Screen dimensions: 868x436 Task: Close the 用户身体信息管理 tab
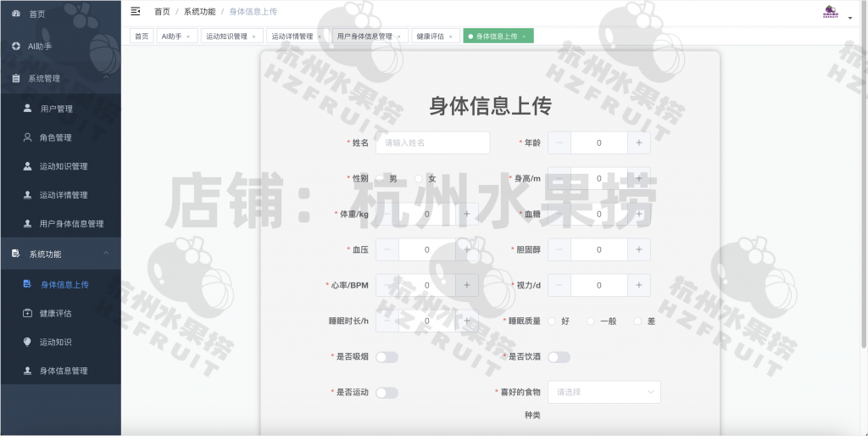[398, 36]
